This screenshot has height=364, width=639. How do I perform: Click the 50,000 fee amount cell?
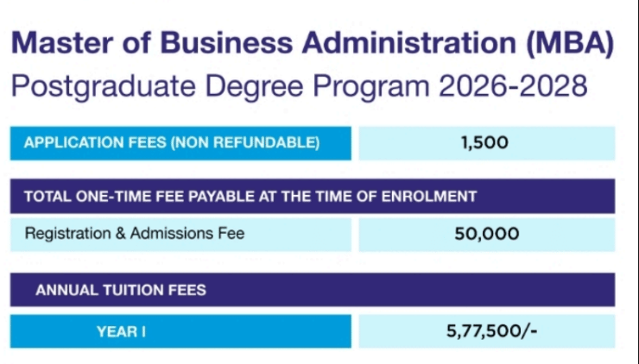485,234
